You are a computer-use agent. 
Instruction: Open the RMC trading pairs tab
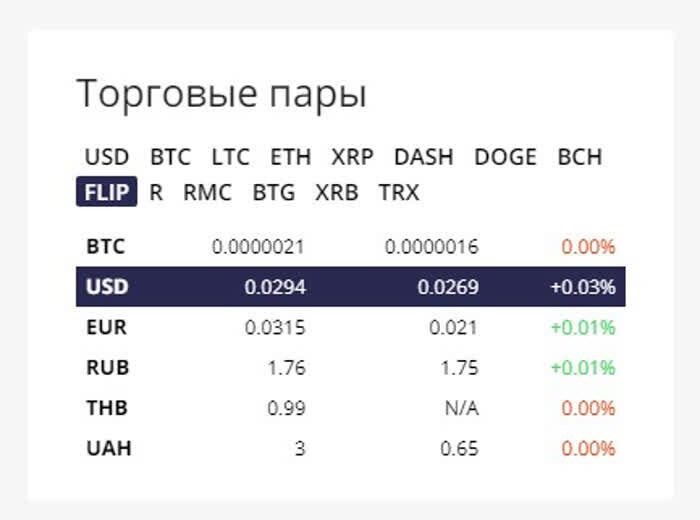tap(207, 192)
